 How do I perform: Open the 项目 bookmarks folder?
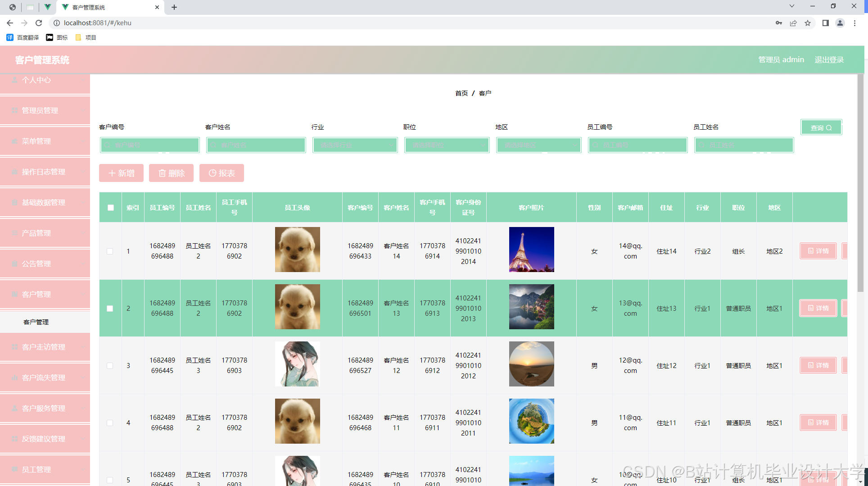click(86, 37)
